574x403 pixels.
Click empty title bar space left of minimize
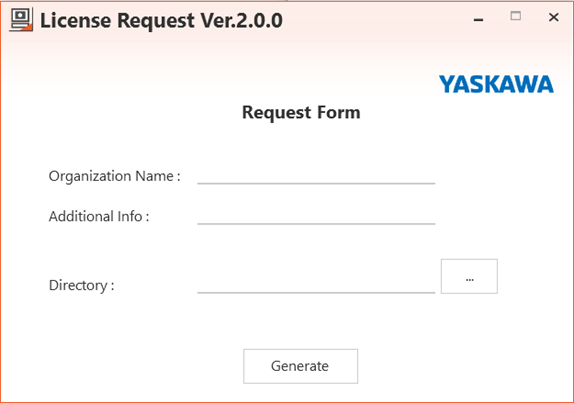click(x=377, y=20)
